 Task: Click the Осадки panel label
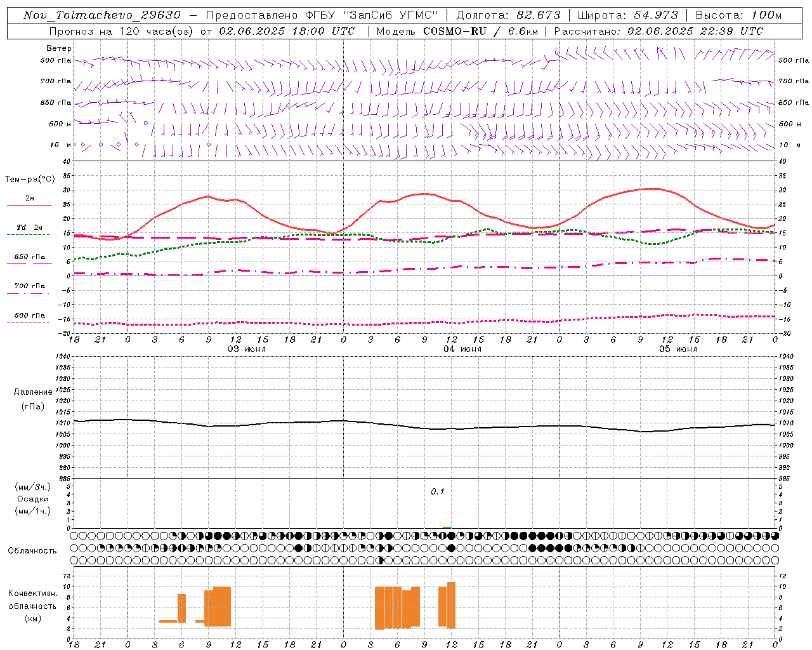click(33, 499)
